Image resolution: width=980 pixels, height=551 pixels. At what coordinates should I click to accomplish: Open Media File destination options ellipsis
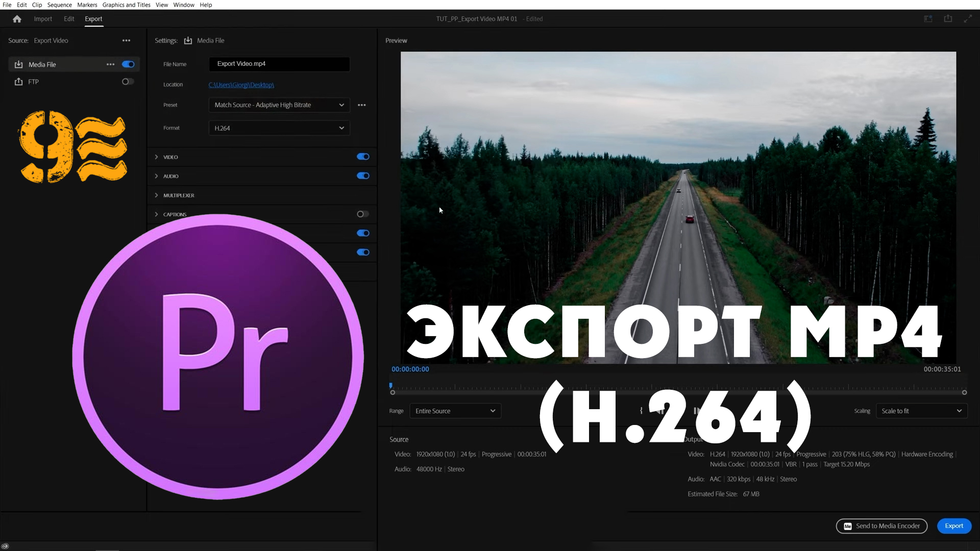(x=110, y=65)
